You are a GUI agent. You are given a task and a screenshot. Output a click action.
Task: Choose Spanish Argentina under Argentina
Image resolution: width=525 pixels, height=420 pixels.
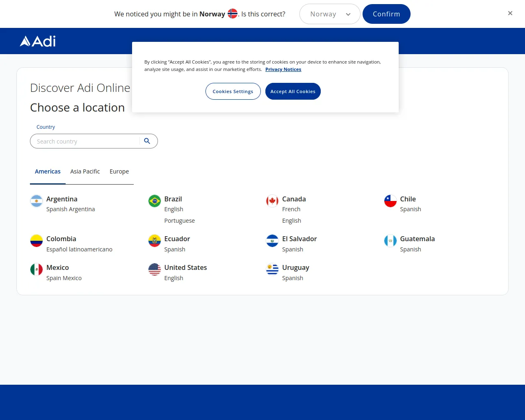click(71, 209)
